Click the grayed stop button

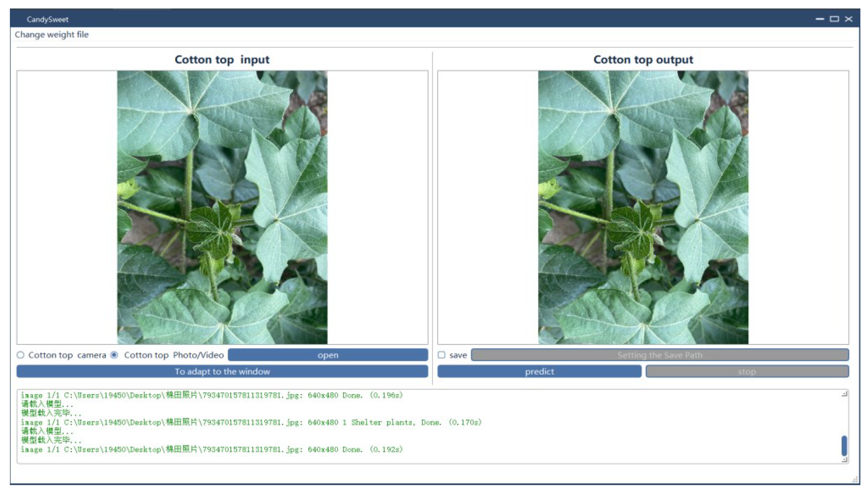click(747, 372)
